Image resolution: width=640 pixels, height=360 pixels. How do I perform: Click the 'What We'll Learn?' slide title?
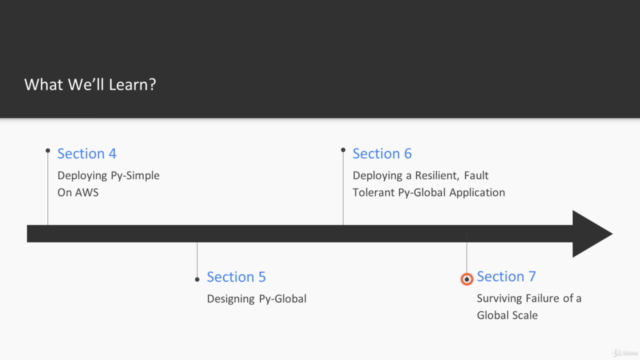click(x=90, y=84)
